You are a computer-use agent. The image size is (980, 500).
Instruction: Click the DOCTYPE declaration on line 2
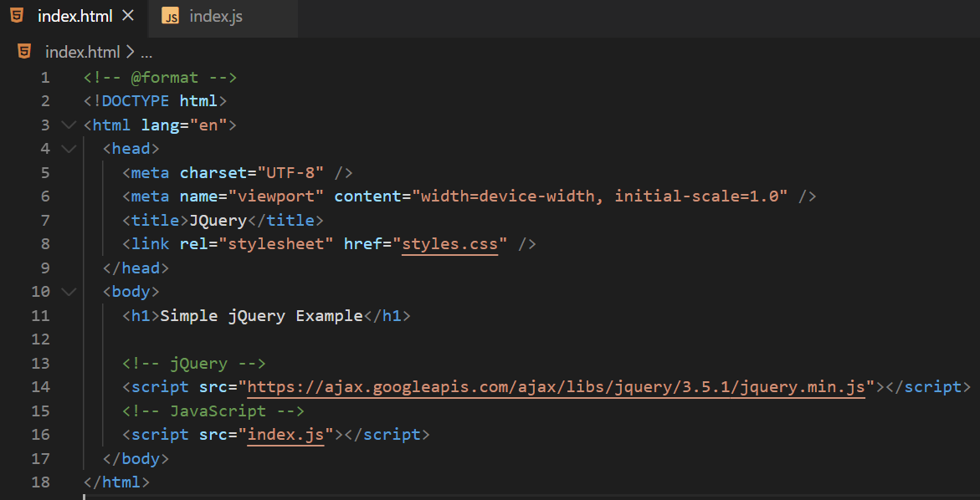pos(151,100)
